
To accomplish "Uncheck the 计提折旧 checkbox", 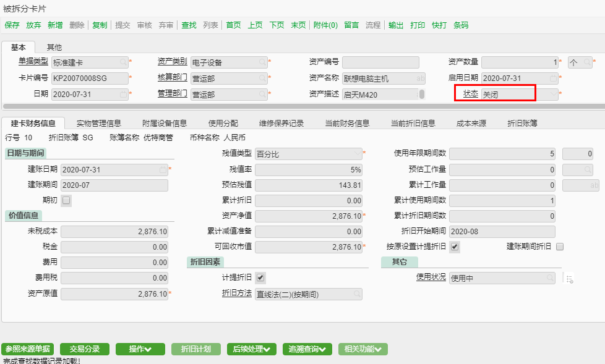I will (260, 278).
